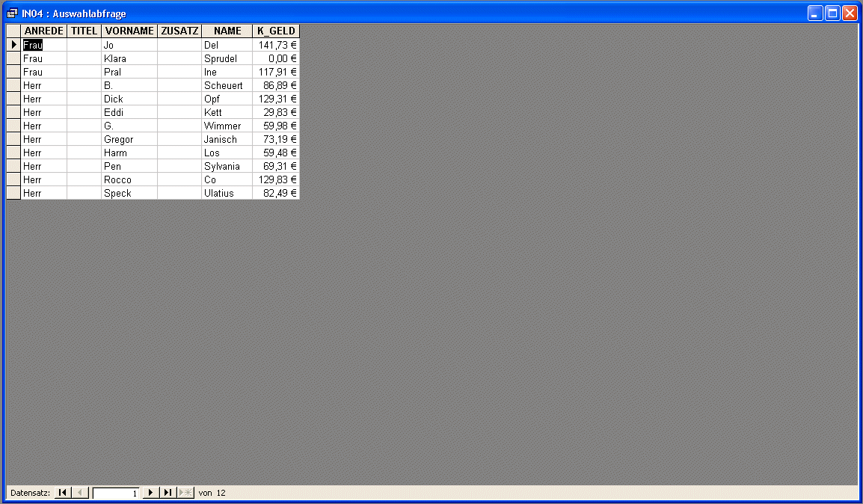The height and width of the screenshot is (504, 863).
Task: Click the first name cell 'Eddi'
Action: pos(129,112)
